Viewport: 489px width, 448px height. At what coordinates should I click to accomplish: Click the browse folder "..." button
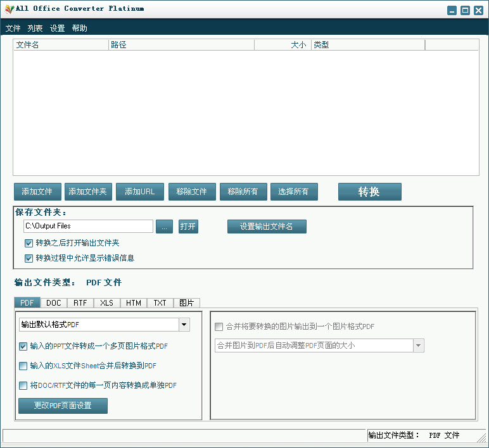click(x=163, y=227)
